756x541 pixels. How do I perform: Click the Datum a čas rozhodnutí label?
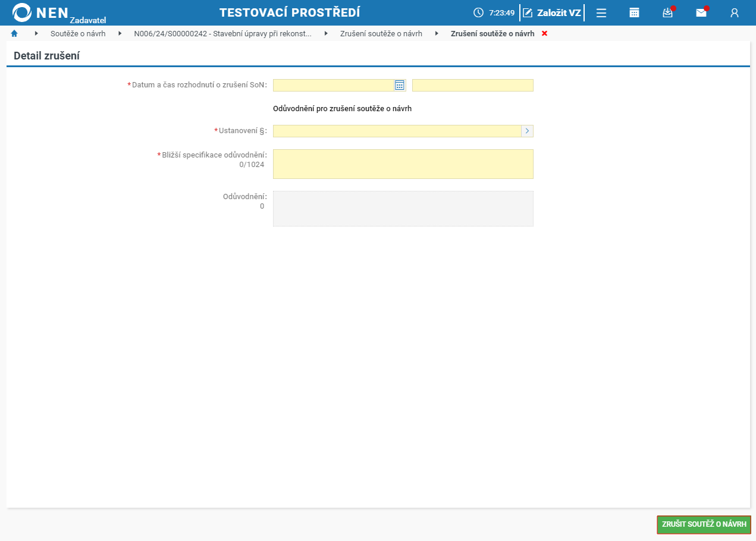click(x=199, y=85)
